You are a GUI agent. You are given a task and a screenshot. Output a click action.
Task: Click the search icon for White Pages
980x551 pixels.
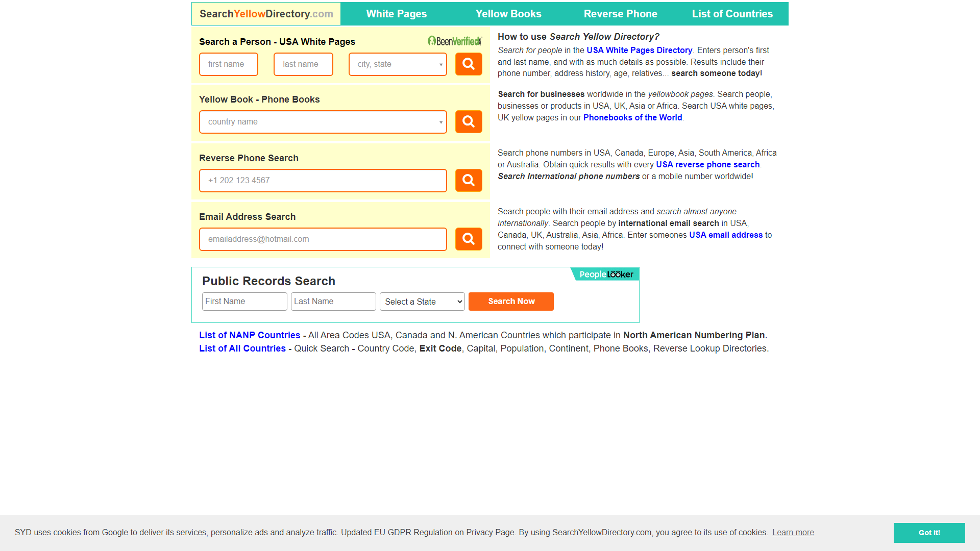point(469,64)
